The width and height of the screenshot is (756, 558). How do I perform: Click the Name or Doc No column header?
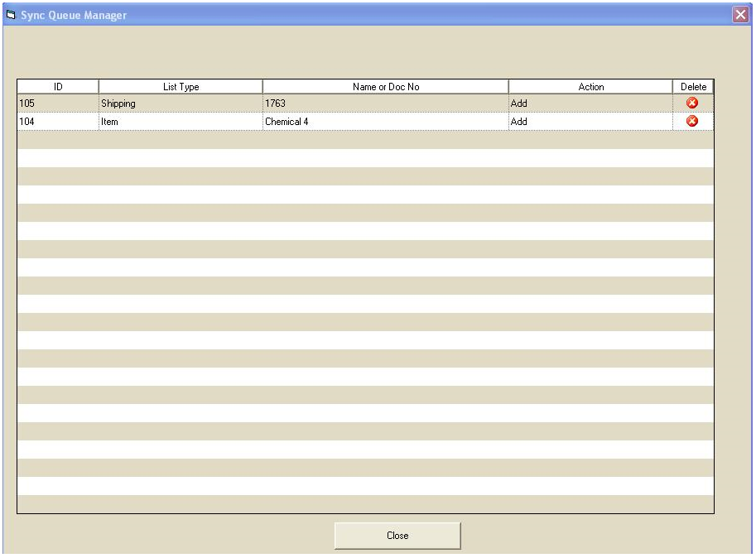[x=386, y=87]
